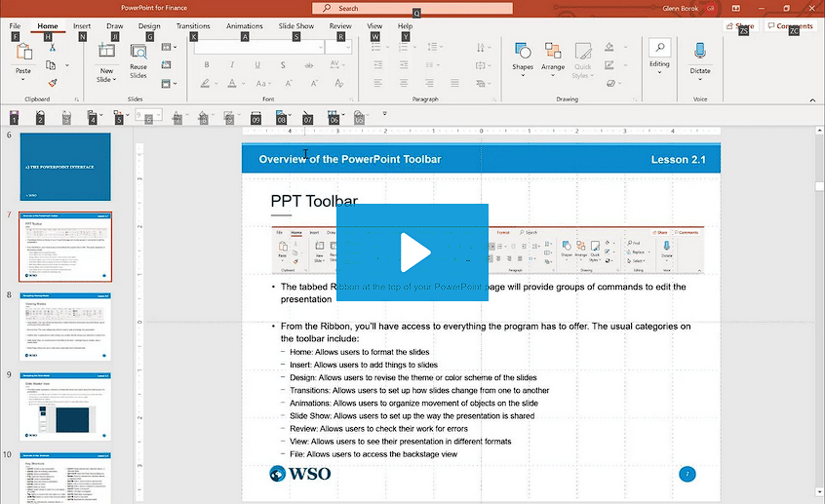This screenshot has width=825, height=504.
Task: Click the Increase List Level indent icon
Action: coord(404,64)
